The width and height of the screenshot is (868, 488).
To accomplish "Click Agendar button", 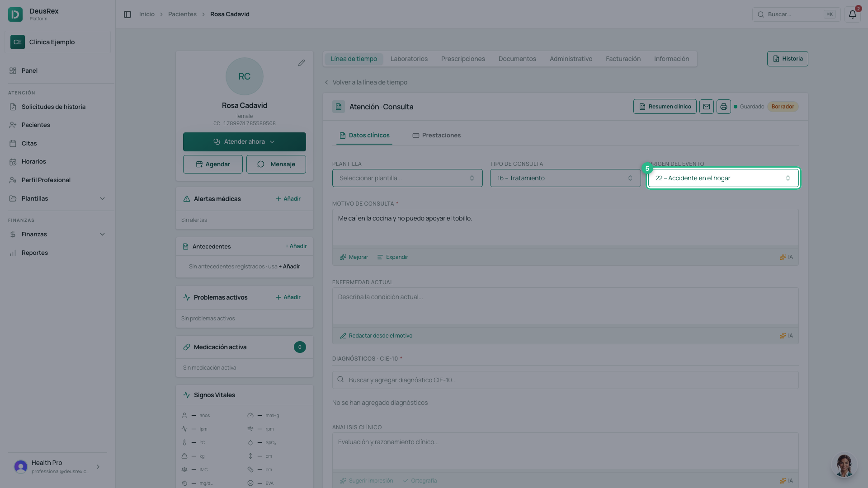I will pos(213,164).
